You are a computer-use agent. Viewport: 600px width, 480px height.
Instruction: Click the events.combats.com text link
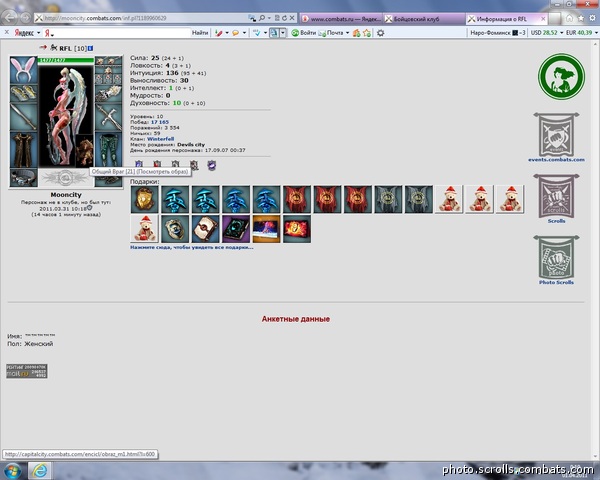point(556,160)
